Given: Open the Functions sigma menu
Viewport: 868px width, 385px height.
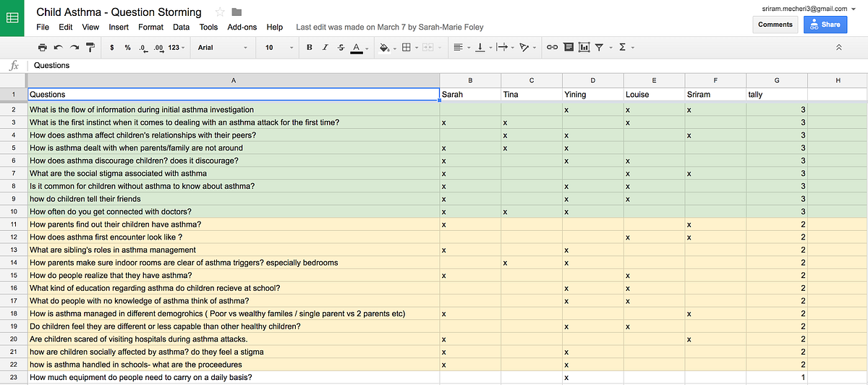Looking at the screenshot, I should (626, 47).
